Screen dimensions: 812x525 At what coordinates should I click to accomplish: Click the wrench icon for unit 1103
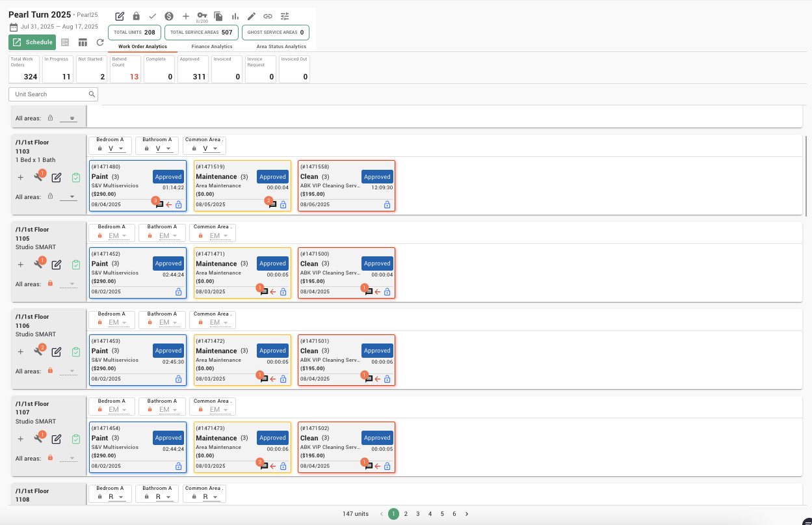click(x=38, y=177)
